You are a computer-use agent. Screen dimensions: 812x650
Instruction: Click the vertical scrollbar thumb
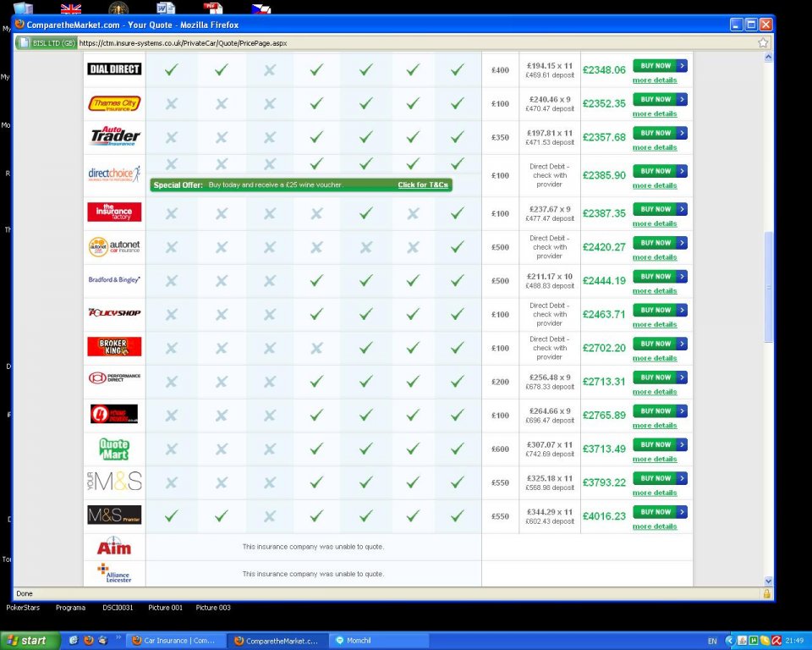coord(768,287)
